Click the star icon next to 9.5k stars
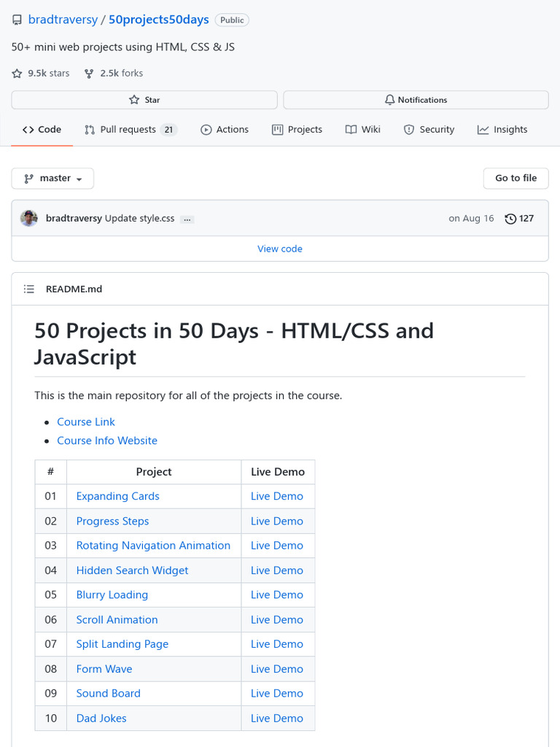Viewport: 560px width, 747px height. pyautogui.click(x=17, y=73)
